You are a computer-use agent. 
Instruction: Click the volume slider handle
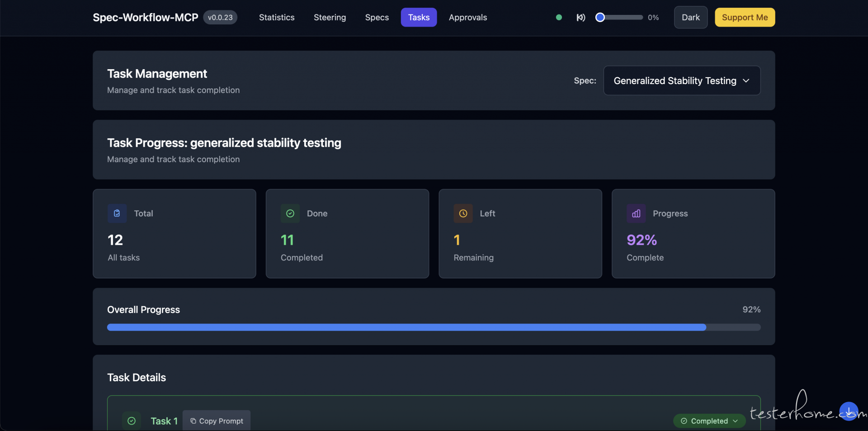click(600, 18)
